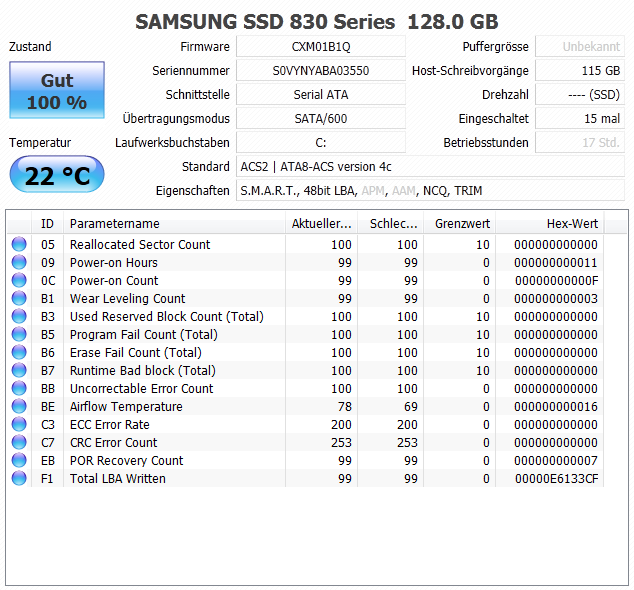Click the POR Recovery Count status icon
Image resolution: width=634 pixels, height=590 pixels.
tap(19, 460)
